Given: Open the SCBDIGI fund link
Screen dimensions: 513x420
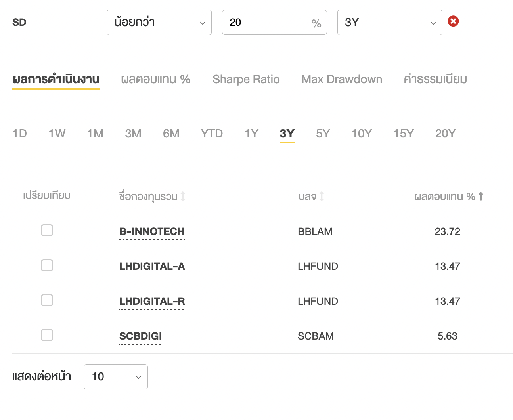Looking at the screenshot, I should point(141,336).
